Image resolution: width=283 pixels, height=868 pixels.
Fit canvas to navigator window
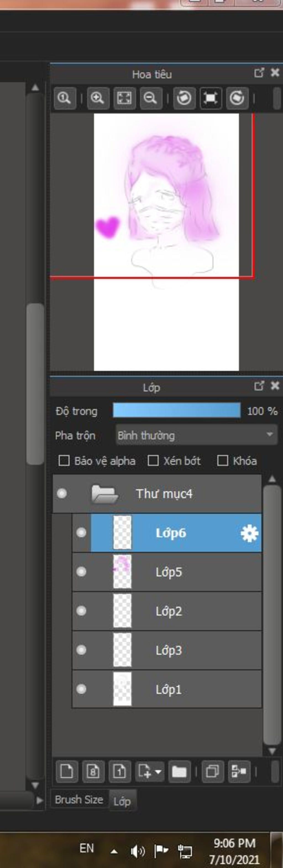[124, 98]
